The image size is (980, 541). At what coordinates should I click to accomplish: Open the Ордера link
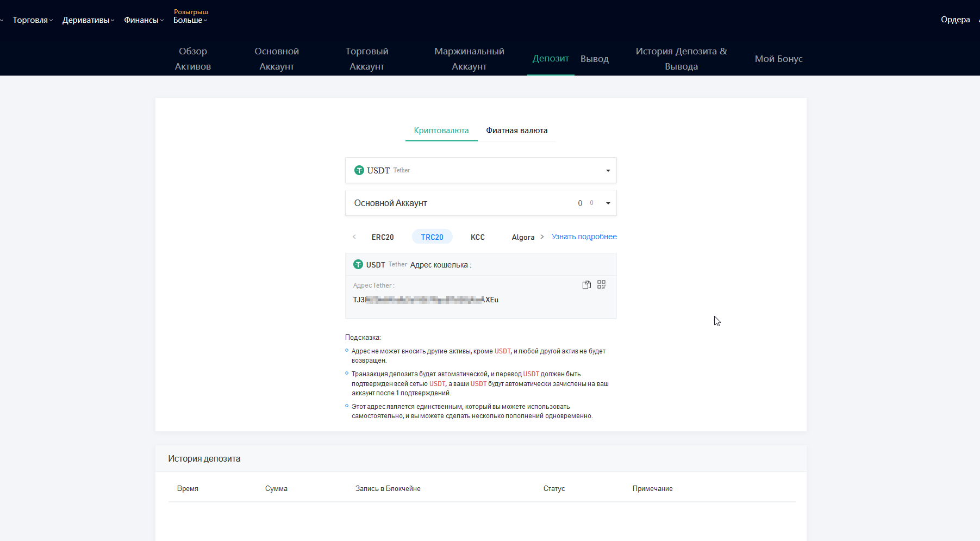coord(955,20)
